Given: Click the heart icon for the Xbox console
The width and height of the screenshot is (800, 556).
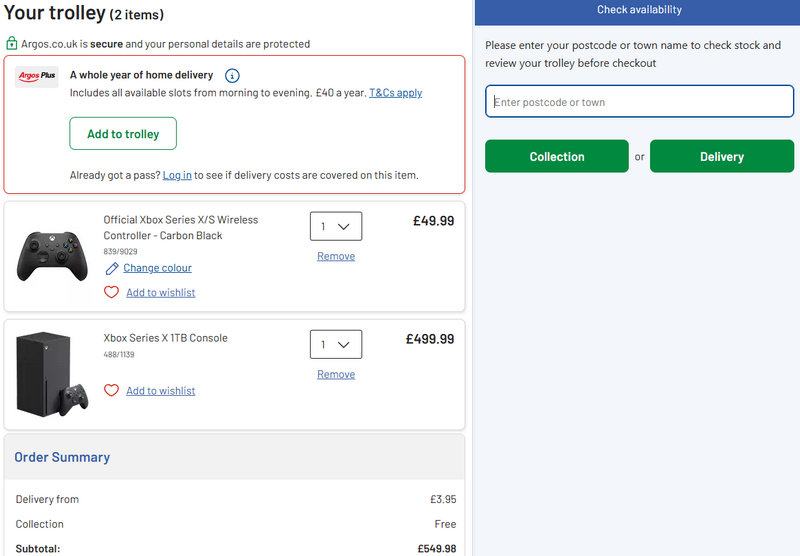Looking at the screenshot, I should point(112,391).
